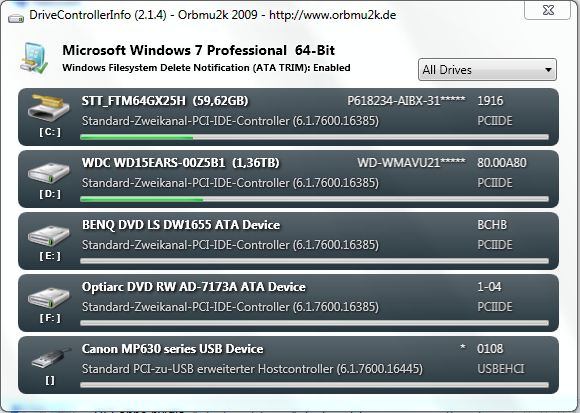Click controller text under WDC WD15EARS
This screenshot has height=413, width=580.
click(230, 183)
